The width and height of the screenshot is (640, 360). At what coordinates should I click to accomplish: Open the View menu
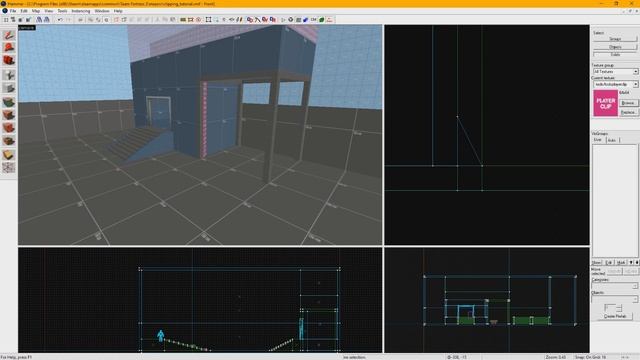[x=49, y=11]
